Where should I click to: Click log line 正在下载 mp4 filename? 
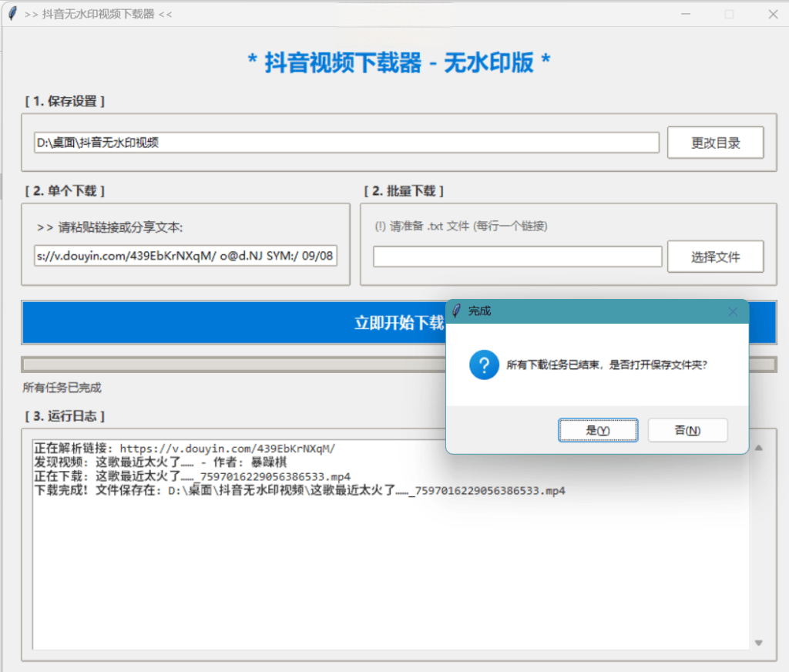pyautogui.click(x=192, y=476)
